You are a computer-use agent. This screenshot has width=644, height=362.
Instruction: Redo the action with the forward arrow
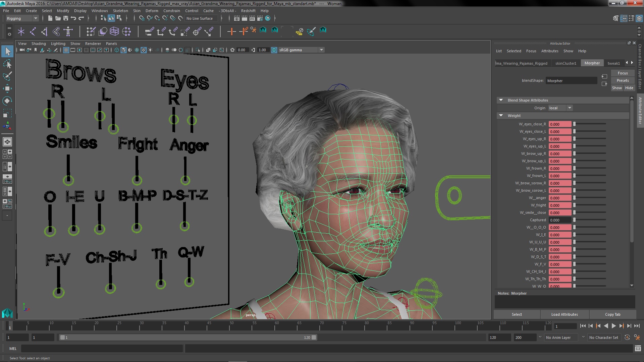click(81, 18)
